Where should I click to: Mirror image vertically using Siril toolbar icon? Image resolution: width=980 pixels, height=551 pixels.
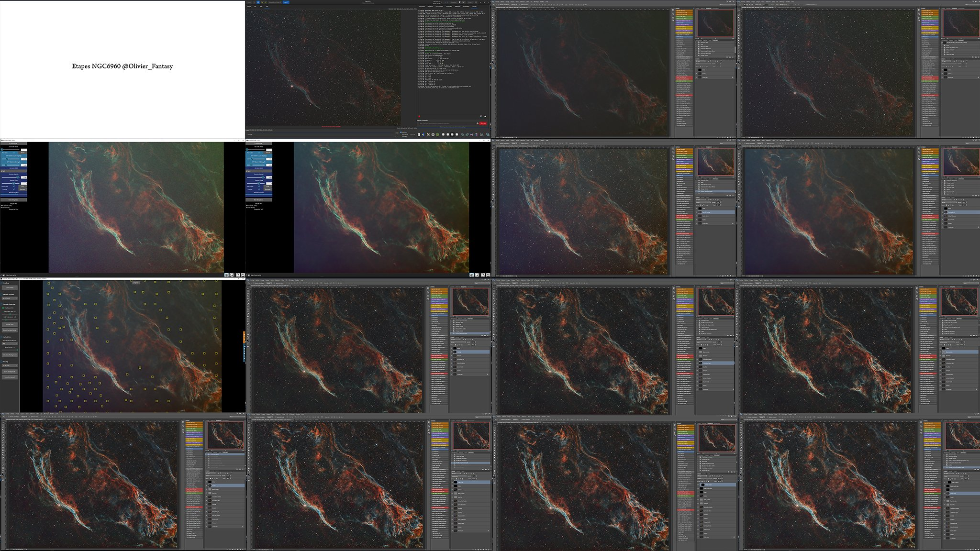pyautogui.click(x=476, y=134)
